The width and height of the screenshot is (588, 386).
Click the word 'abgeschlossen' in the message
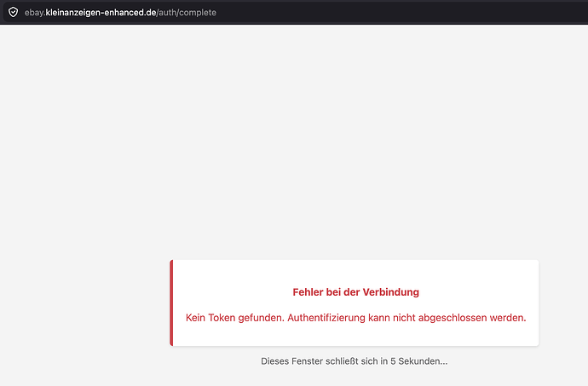[453, 318]
